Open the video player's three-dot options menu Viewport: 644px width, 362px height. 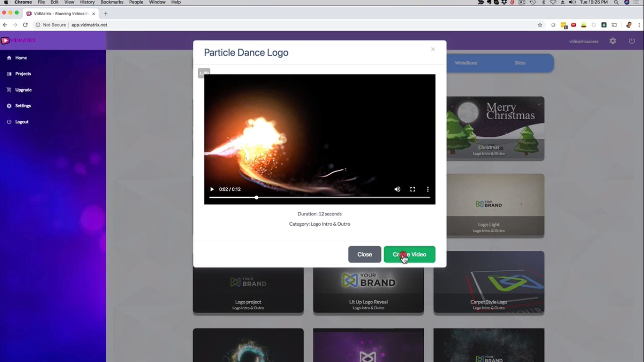(428, 189)
